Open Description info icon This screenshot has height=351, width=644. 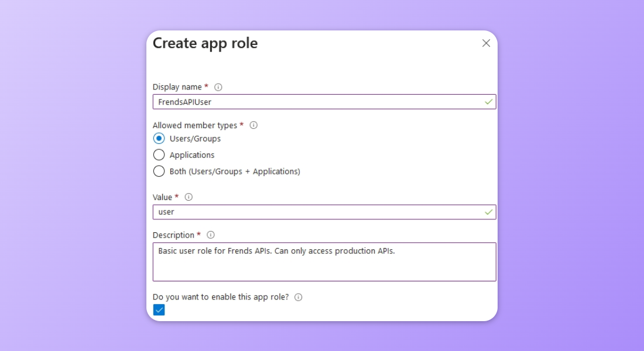(x=211, y=235)
